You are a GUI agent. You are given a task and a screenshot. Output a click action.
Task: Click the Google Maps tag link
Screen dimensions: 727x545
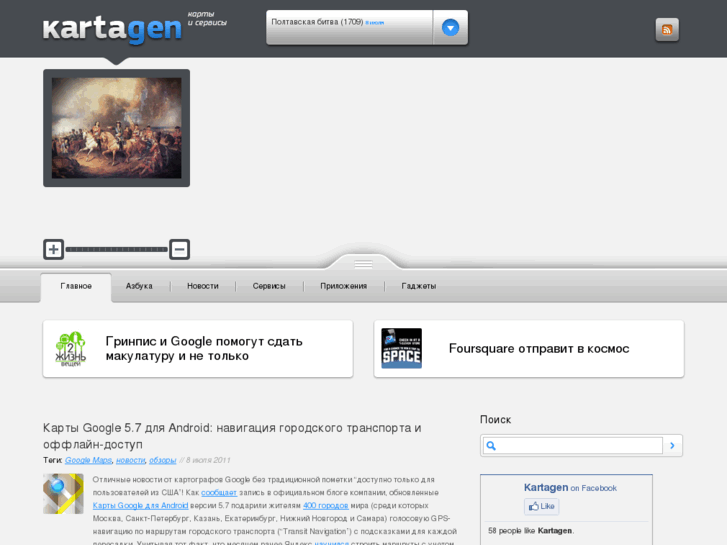[x=88, y=460]
